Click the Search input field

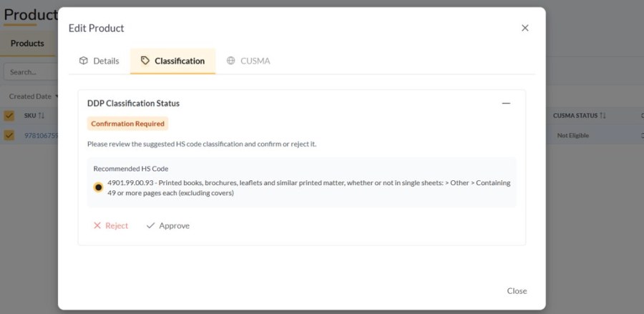click(31, 72)
